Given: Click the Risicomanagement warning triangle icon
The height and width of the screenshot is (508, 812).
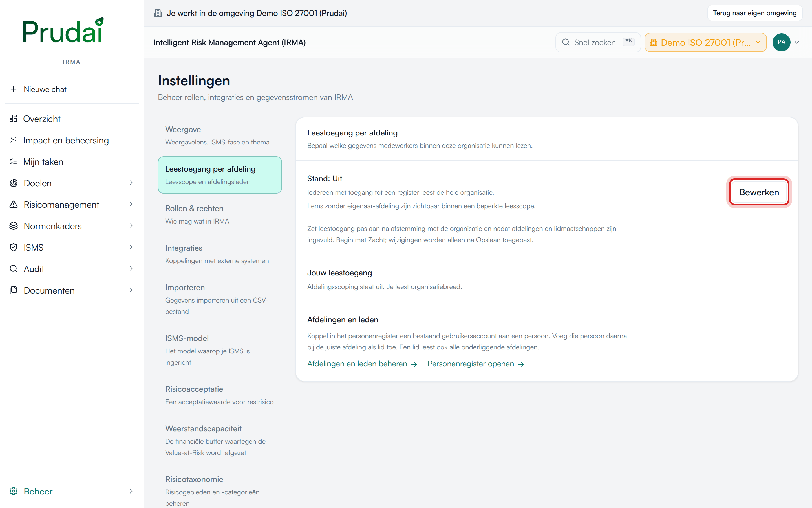Looking at the screenshot, I should pyautogui.click(x=14, y=205).
